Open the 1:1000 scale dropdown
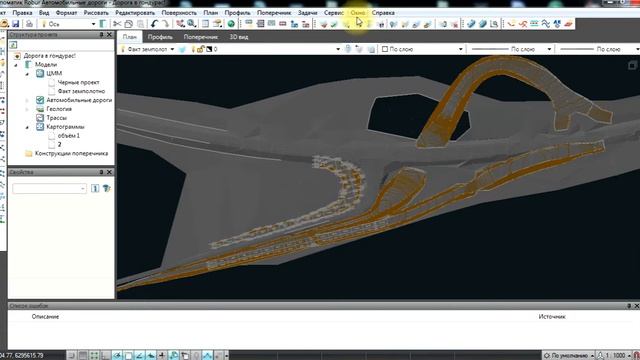 [x=616, y=356]
